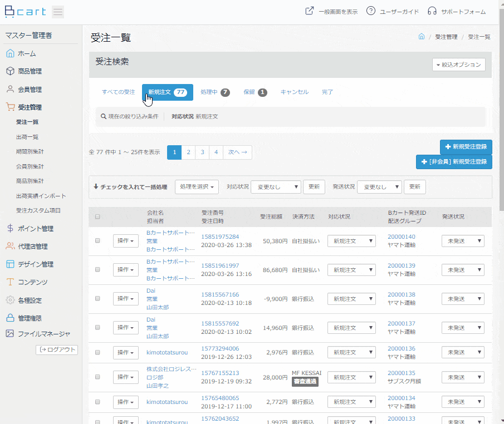Screen dimensions: 504x424
Task: Click the 管理権限 lock icon
Action: [10, 318]
